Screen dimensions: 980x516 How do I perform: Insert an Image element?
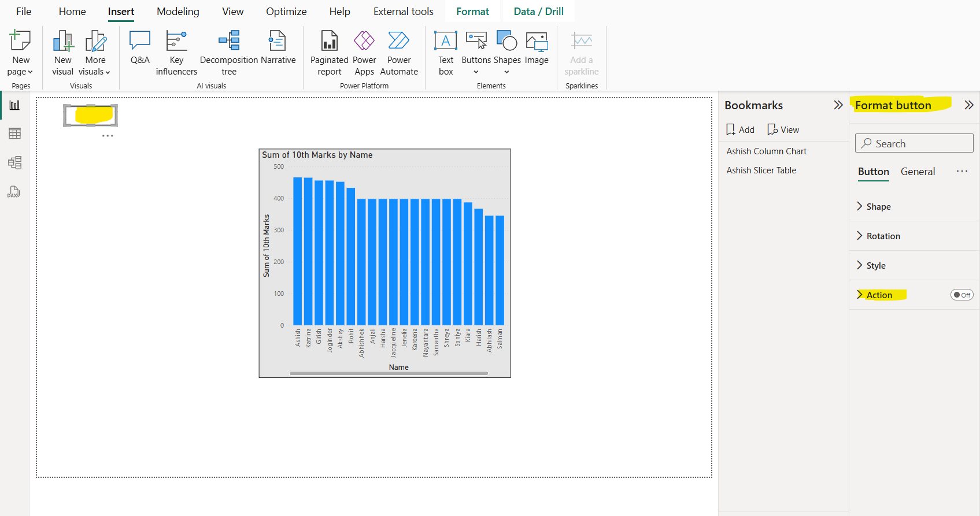pyautogui.click(x=537, y=47)
